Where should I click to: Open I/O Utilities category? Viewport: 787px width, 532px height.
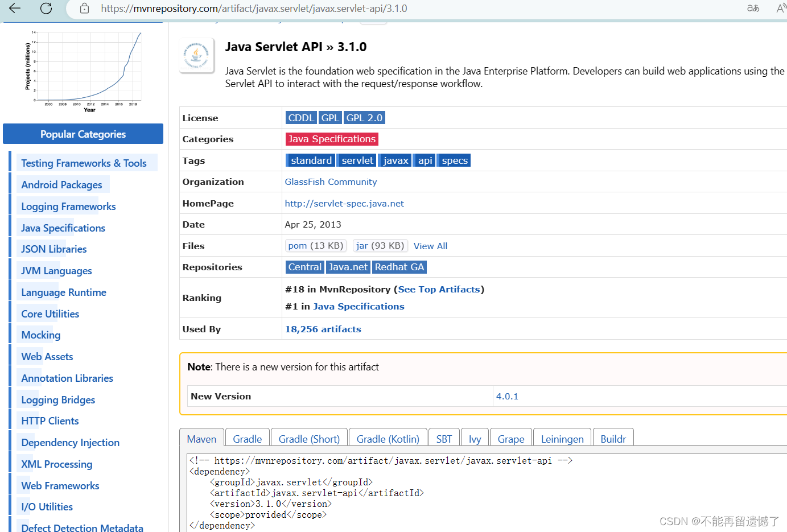click(47, 507)
